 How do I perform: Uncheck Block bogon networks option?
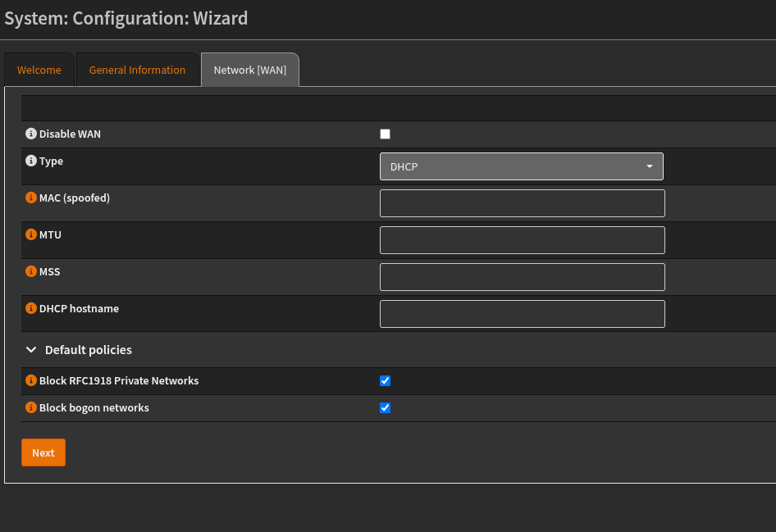click(x=385, y=408)
